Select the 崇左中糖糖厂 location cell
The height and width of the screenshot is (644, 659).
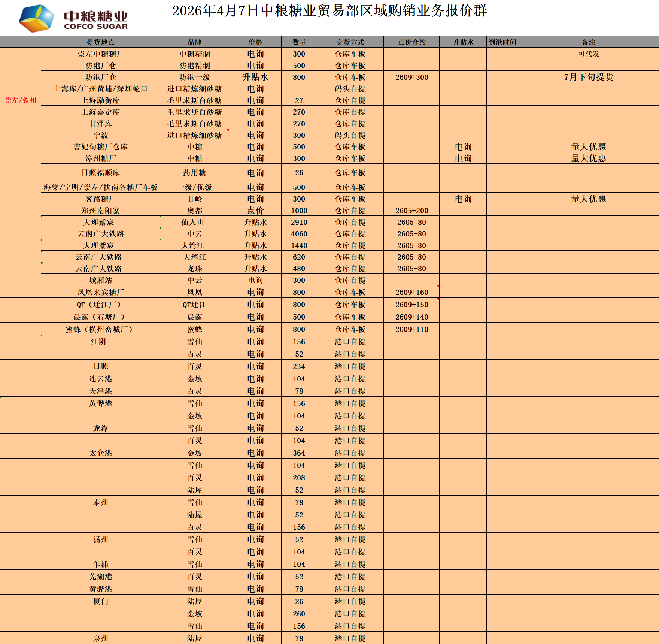100,54
